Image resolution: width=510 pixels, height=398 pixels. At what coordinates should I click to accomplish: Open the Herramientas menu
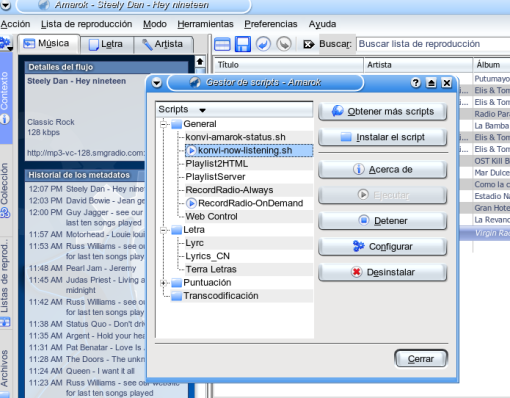click(x=205, y=24)
